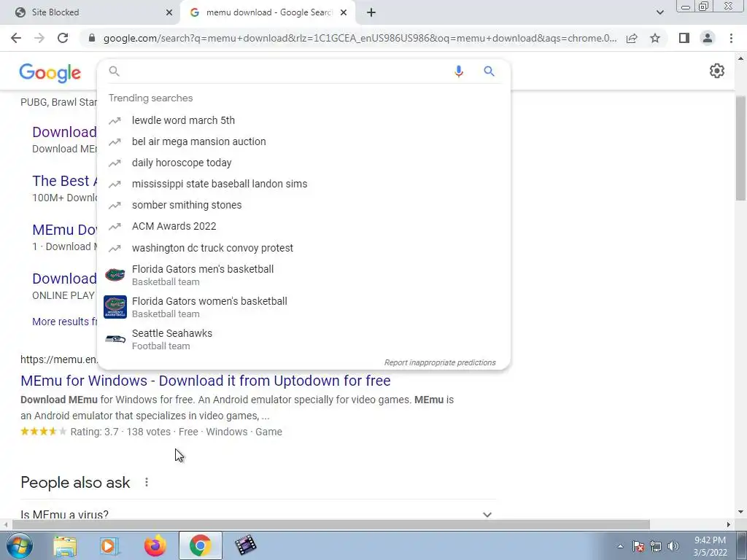
Task: Close the memu download tab
Action: coord(344,12)
